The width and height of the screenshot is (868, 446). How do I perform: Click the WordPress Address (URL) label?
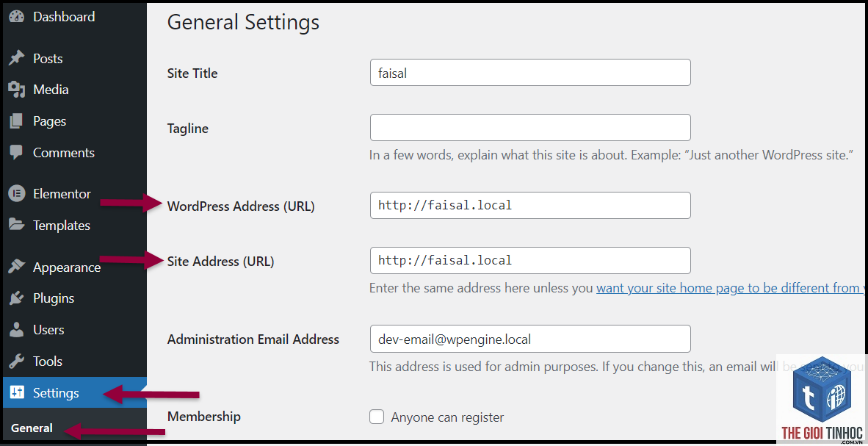(x=241, y=206)
